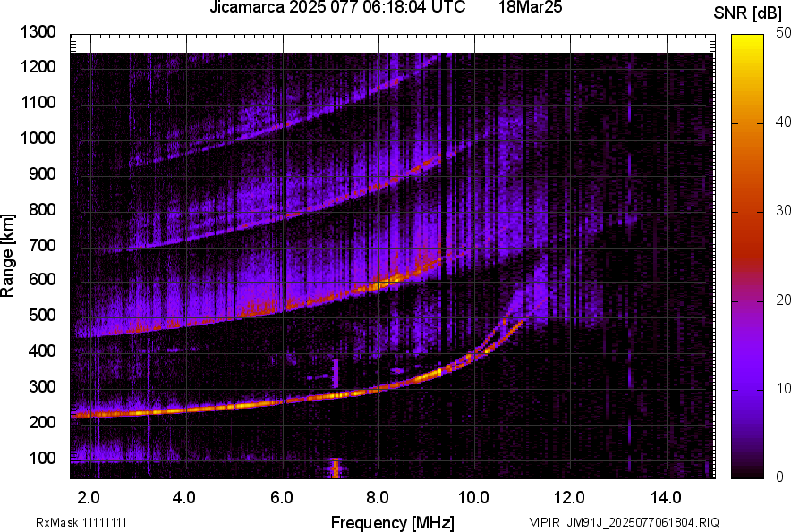Click frequency tick label '4.0'
The image size is (791, 532).
pyautogui.click(x=184, y=498)
